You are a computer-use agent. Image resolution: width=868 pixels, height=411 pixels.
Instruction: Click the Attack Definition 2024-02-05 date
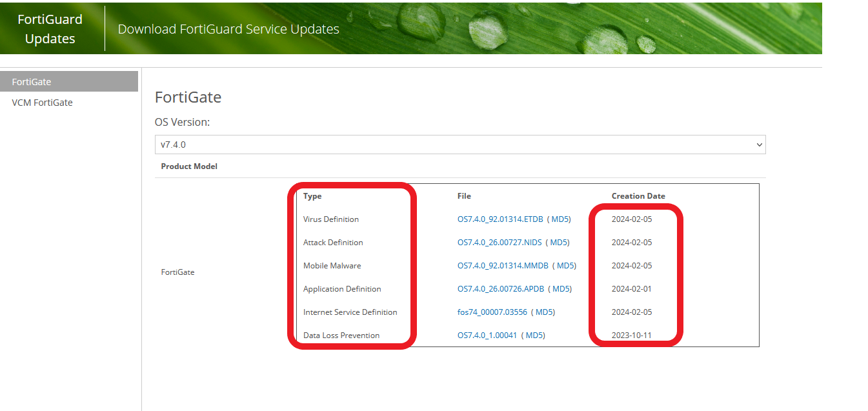[x=632, y=243]
